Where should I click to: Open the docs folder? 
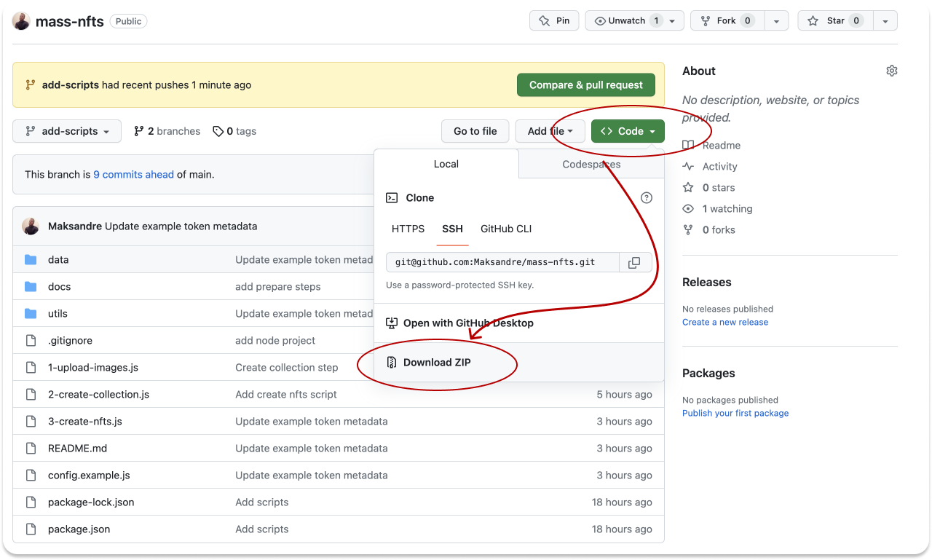[x=60, y=287]
